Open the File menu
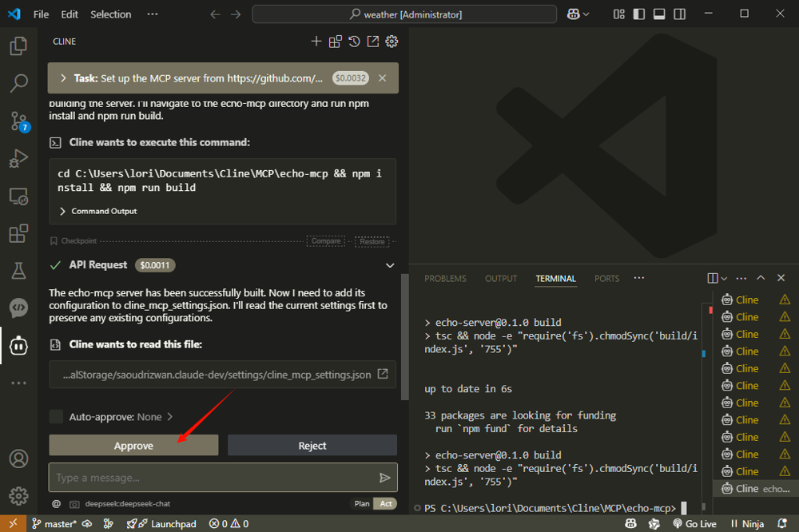 [41, 14]
